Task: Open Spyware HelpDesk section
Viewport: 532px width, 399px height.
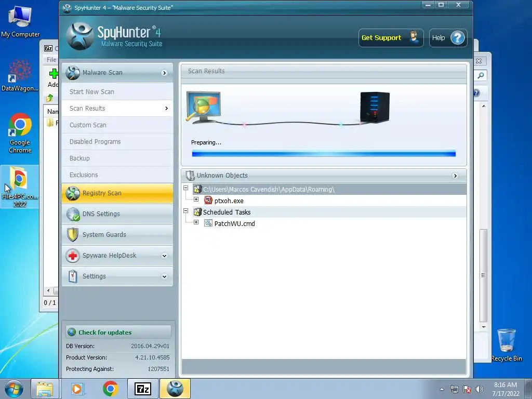Action: (117, 256)
